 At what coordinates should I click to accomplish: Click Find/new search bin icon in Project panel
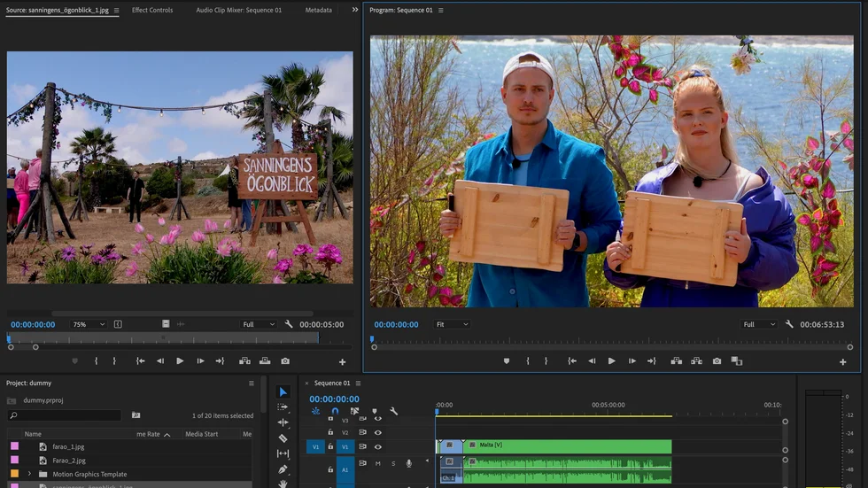coord(136,415)
